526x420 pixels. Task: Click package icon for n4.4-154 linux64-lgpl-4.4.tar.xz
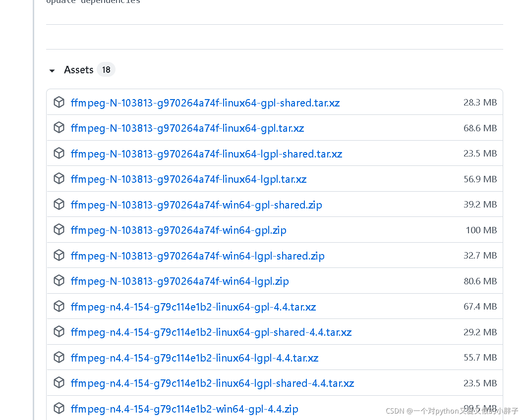click(x=59, y=357)
